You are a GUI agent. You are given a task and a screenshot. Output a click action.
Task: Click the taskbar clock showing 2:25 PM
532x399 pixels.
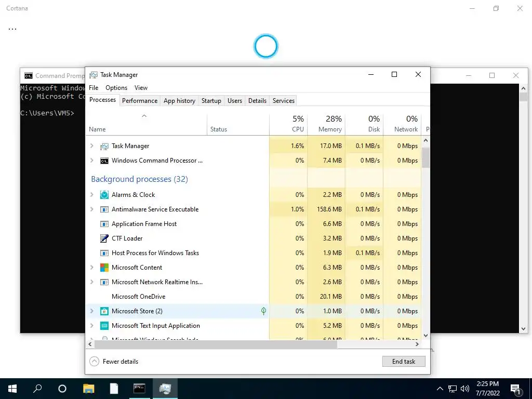pos(487,389)
